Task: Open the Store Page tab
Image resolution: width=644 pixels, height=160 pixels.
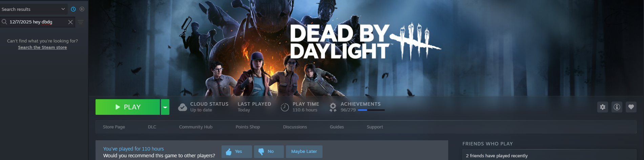Action: click(114, 127)
